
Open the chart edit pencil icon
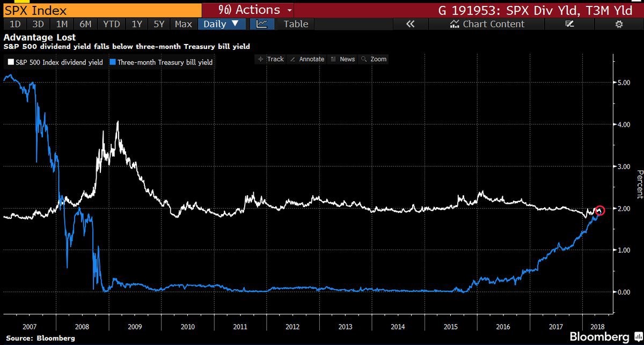pyautogui.click(x=570, y=24)
